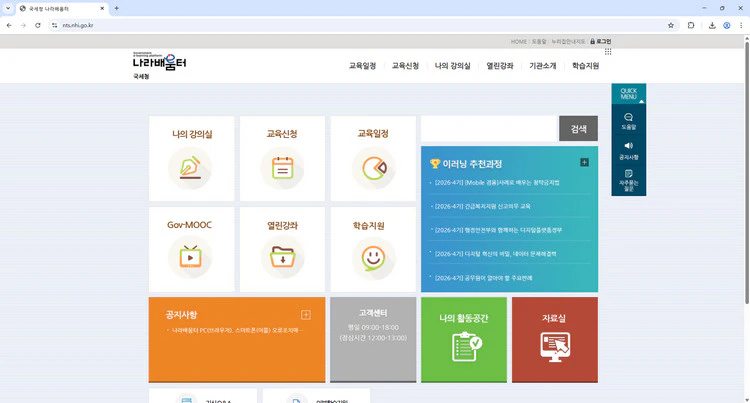
Task: Click 도움말 icon in the quick menu
Action: (628, 120)
